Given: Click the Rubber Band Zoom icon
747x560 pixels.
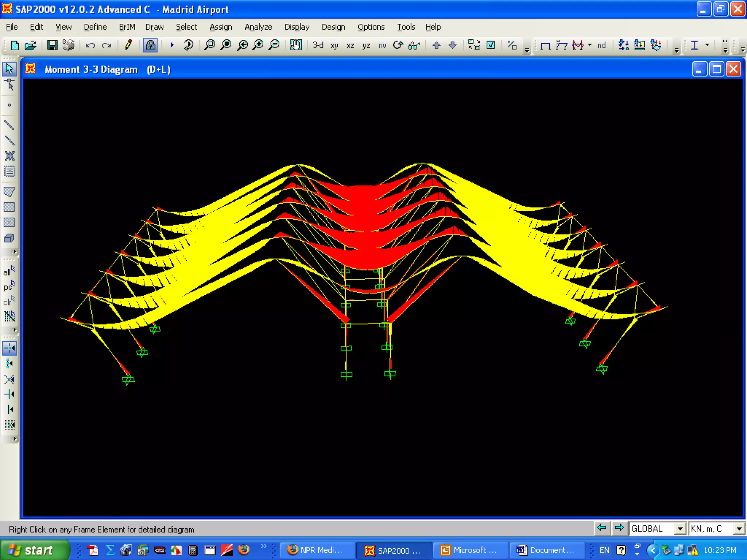Looking at the screenshot, I should [x=210, y=45].
